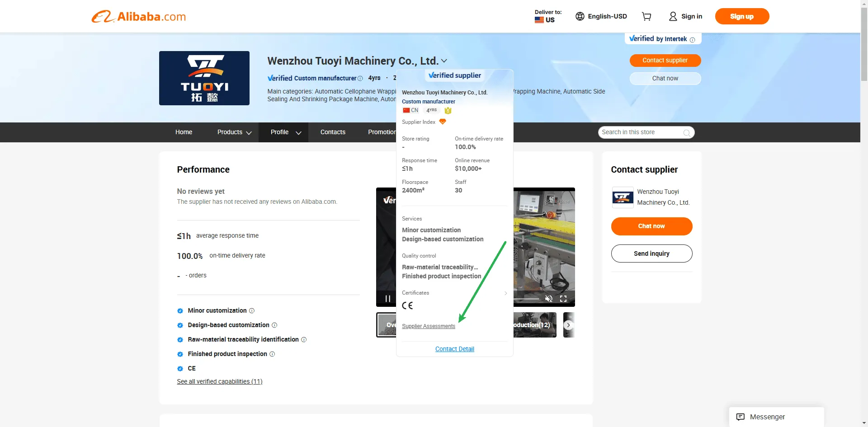Show next video thumbnails with arrow
The width and height of the screenshot is (868, 427).
click(569, 325)
